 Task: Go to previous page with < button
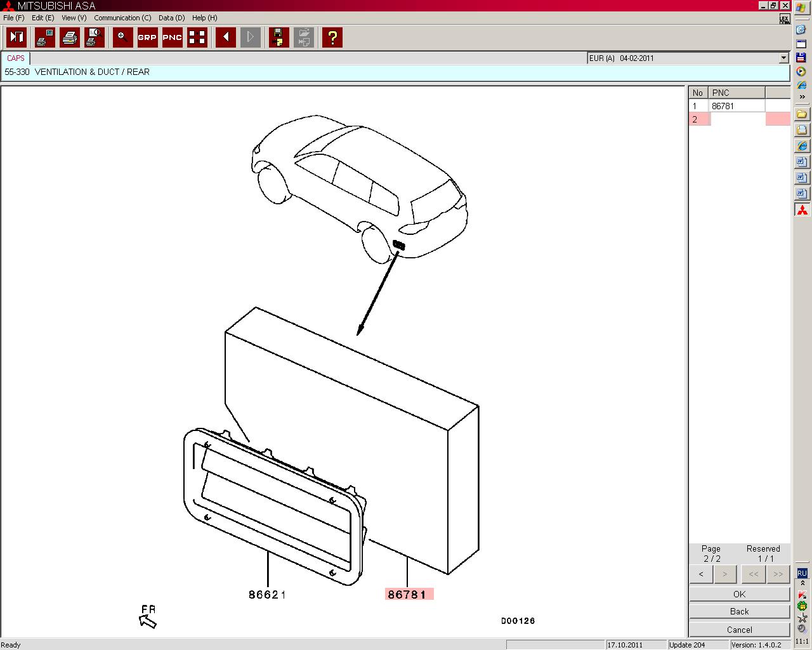click(x=701, y=574)
